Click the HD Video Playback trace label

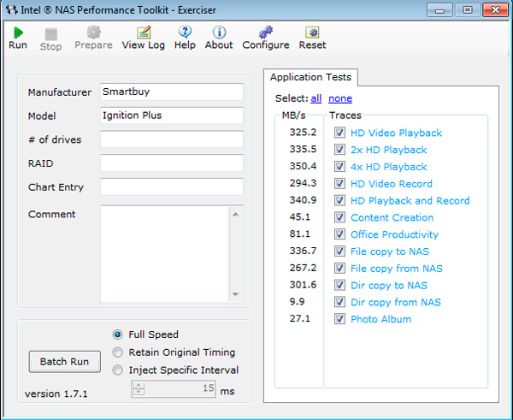[396, 133]
